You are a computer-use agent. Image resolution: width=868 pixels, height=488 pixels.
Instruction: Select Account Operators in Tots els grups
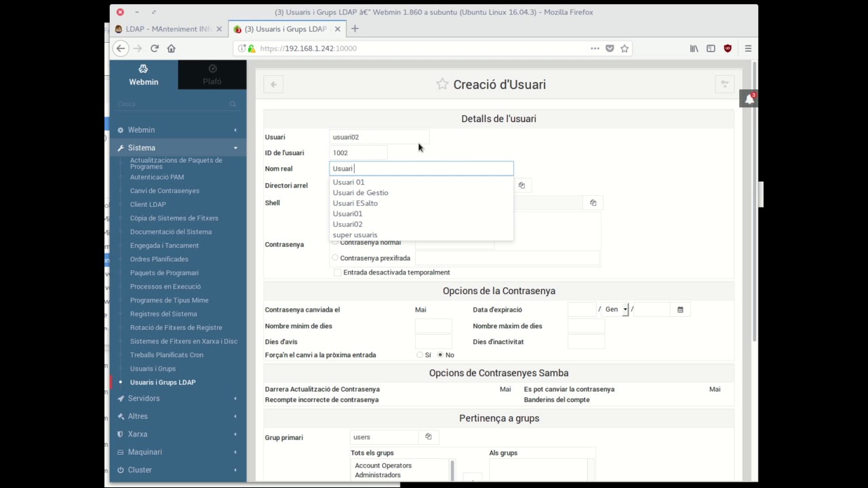[383, 466]
